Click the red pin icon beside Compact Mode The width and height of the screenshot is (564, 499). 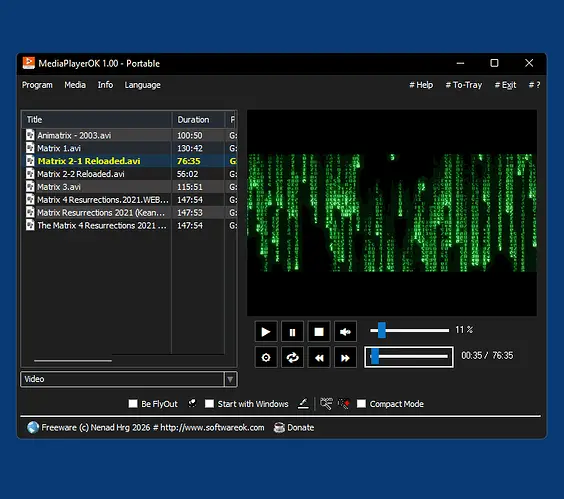pyautogui.click(x=344, y=404)
